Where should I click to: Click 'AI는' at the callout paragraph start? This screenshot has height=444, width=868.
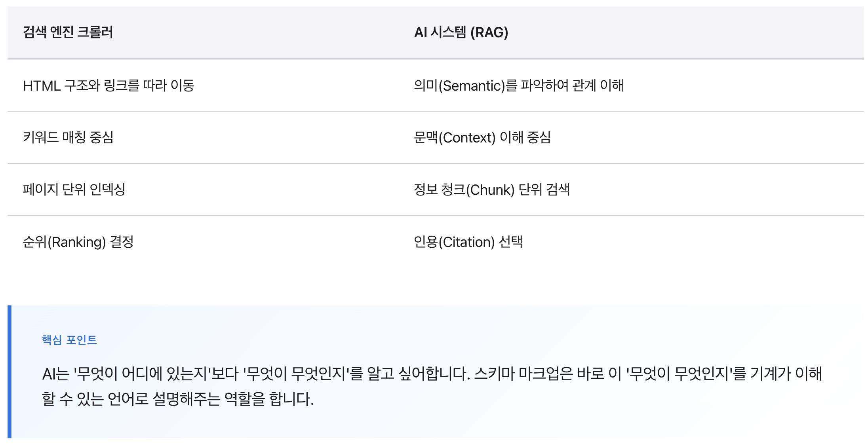[55, 374]
